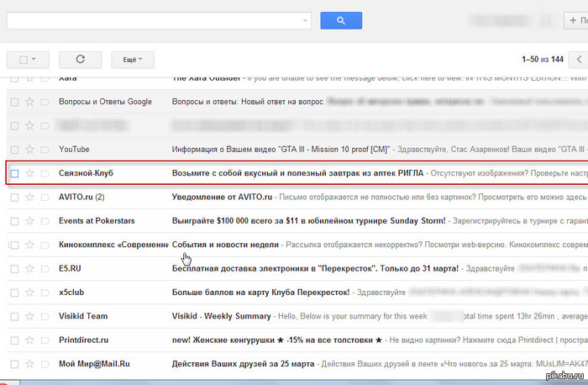The width and height of the screenshot is (588, 385).
Task: Tick the checkbox for Events at Pokerstars
Action: tap(14, 221)
